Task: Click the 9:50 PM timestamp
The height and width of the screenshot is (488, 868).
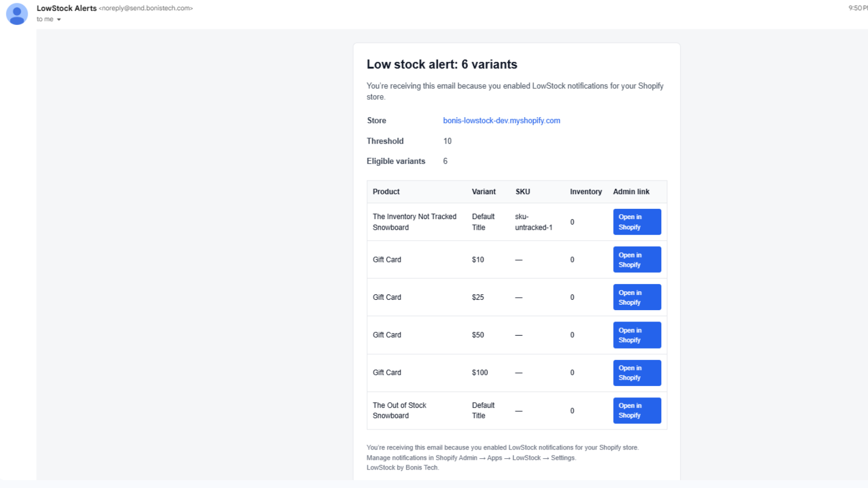Action: [858, 8]
